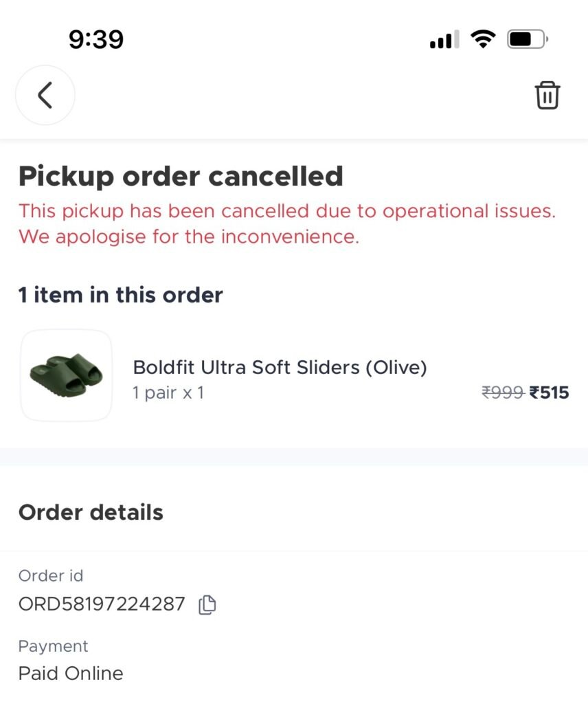Tap the struck-through ₹999 original price
The width and height of the screenshot is (588, 704).
pyautogui.click(x=502, y=393)
